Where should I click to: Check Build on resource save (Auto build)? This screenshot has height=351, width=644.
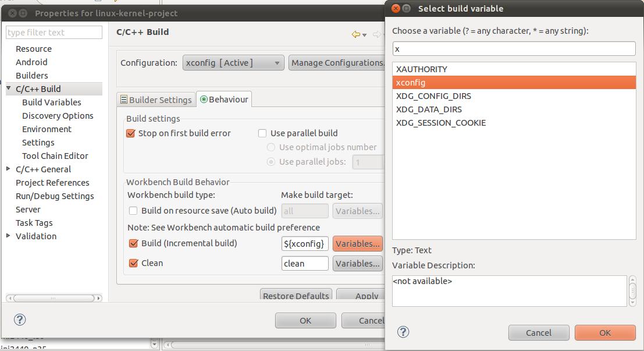133,211
